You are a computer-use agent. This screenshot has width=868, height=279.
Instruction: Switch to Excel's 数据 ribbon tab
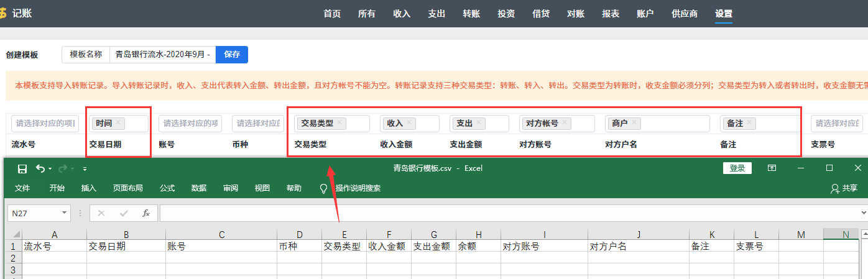199,188
